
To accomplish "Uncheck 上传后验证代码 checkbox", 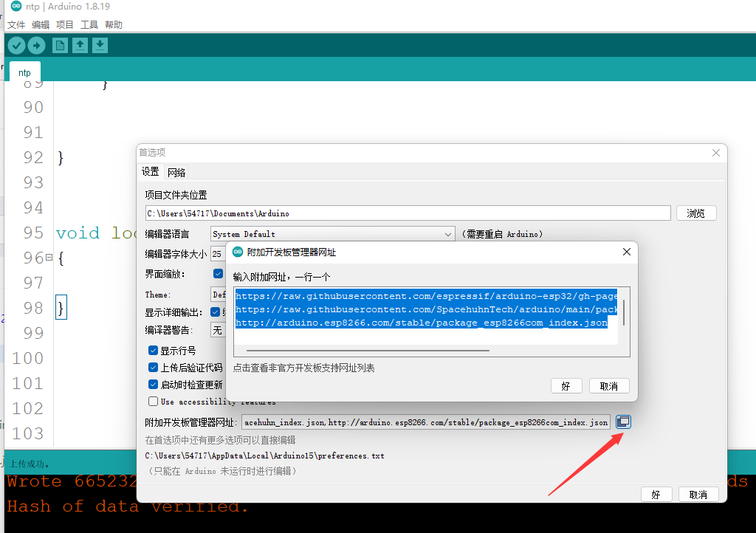I will click(x=154, y=368).
